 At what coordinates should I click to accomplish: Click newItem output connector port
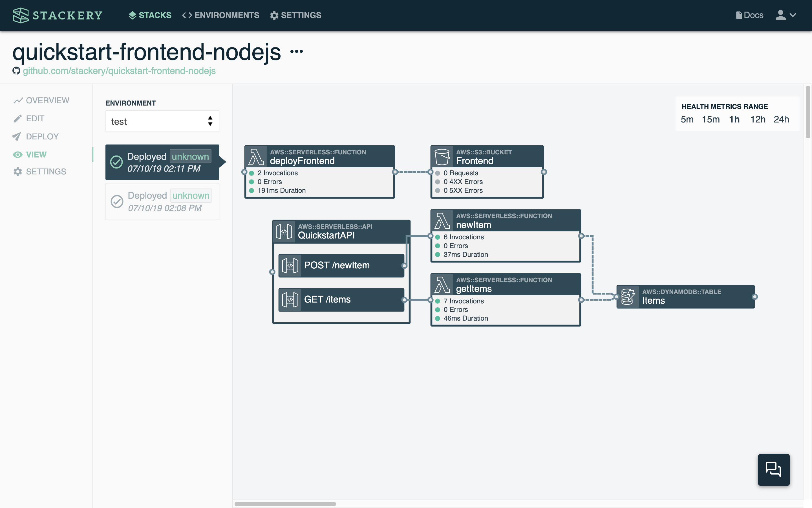(x=581, y=236)
